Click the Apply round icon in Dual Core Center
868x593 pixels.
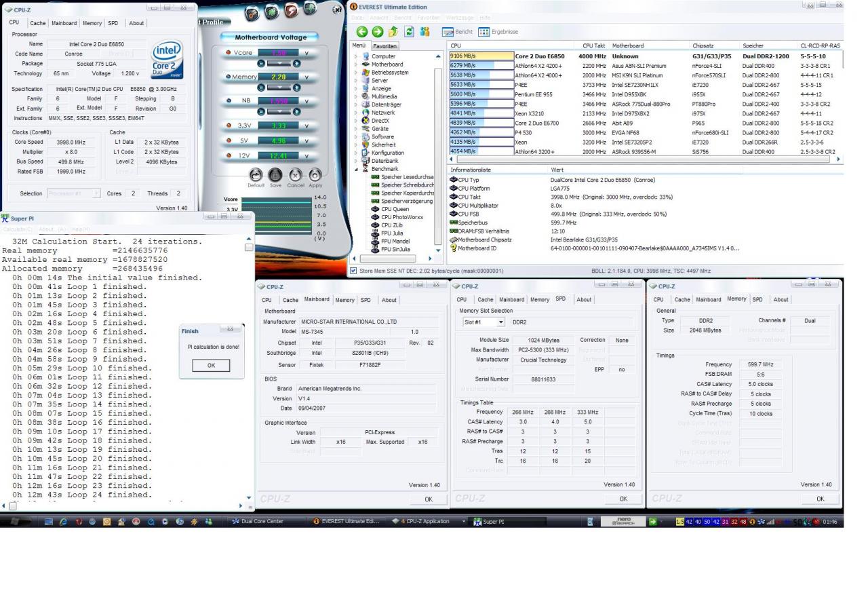coord(315,175)
